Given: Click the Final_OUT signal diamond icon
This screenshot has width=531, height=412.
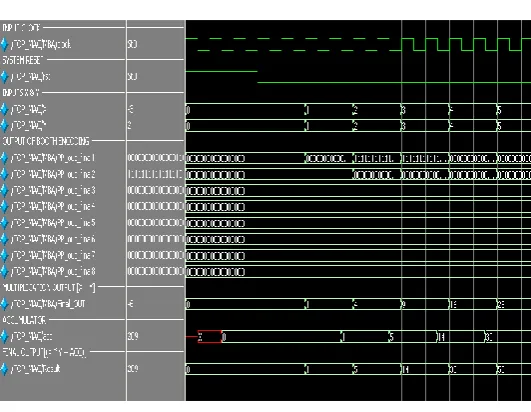Looking at the screenshot, I should tap(4, 304).
